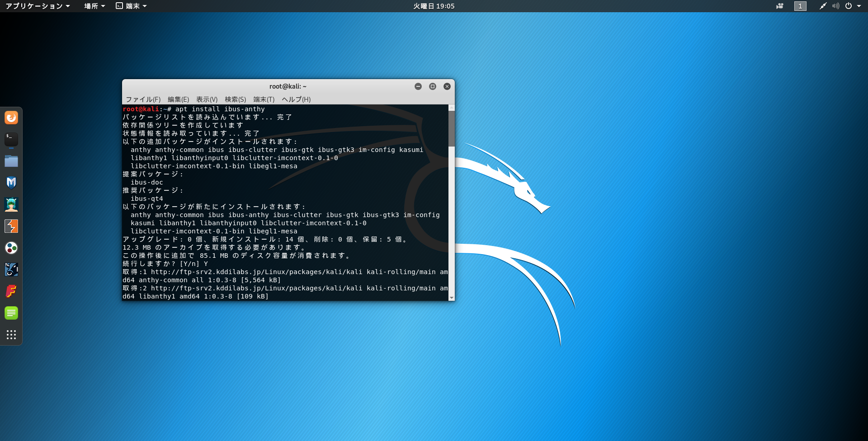Viewport: 868px width, 441px height.
Task: Click the scrollbar up arrow
Action: (x=452, y=108)
